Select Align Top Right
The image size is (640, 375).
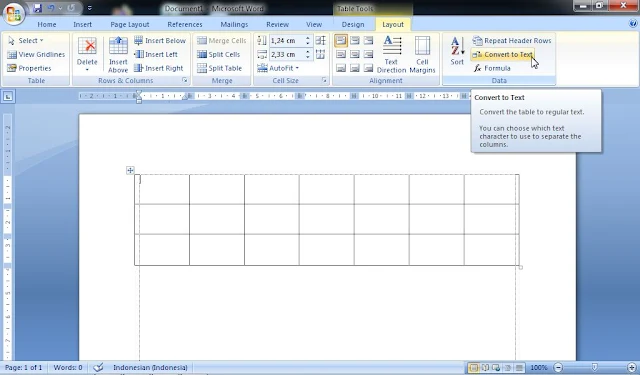tap(369, 40)
